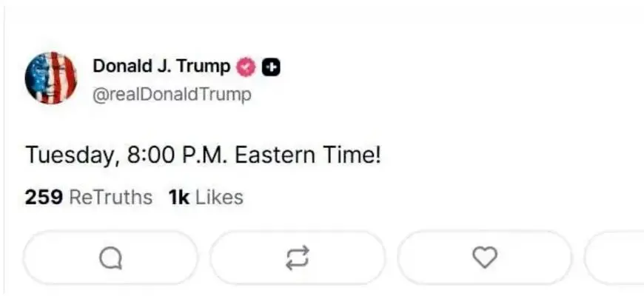The height and width of the screenshot is (296, 644).
Task: Open the post text about Tuesday 8:00 P.M.
Action: point(202,156)
